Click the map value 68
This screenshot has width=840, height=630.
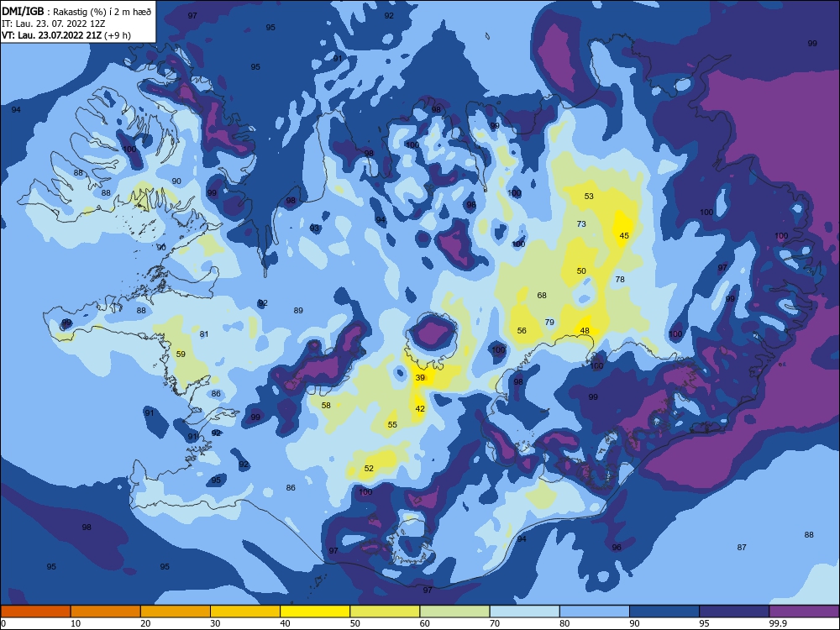pos(542,295)
